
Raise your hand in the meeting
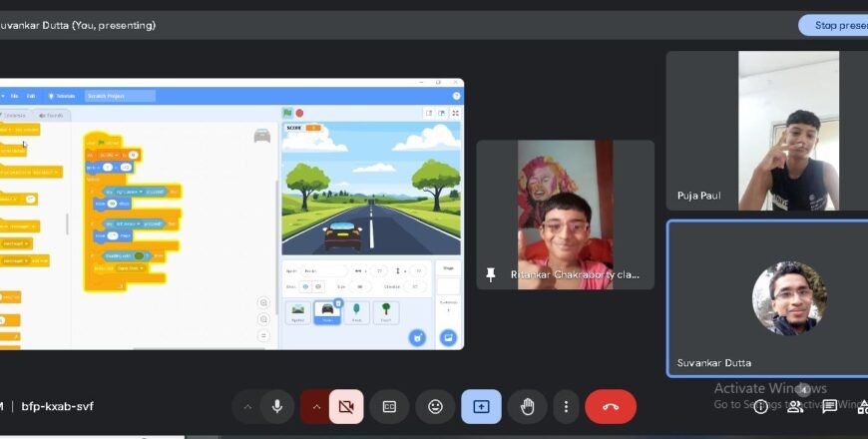click(x=527, y=407)
